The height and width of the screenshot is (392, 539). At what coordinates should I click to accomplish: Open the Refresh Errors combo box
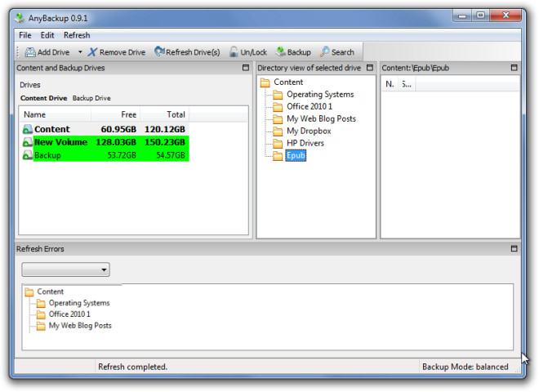click(65, 269)
